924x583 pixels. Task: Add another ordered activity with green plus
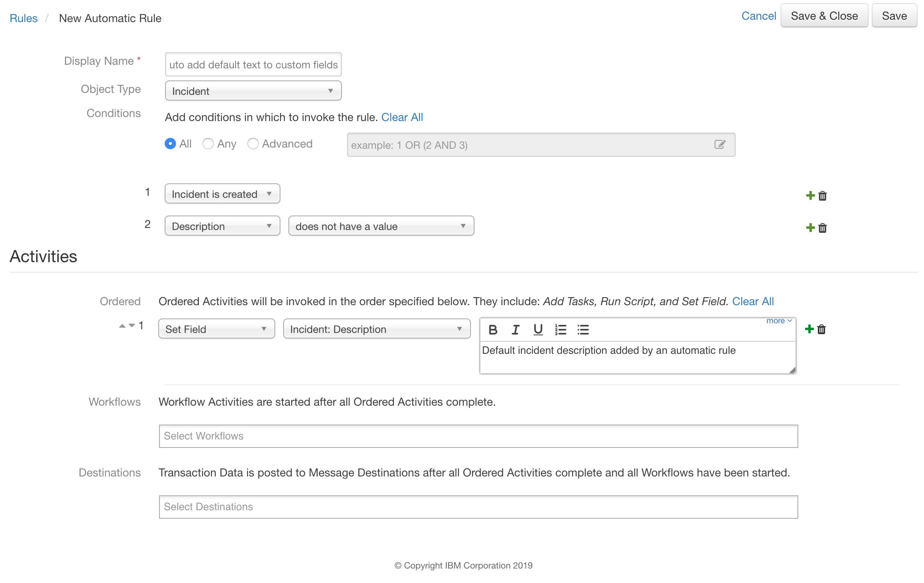click(810, 329)
